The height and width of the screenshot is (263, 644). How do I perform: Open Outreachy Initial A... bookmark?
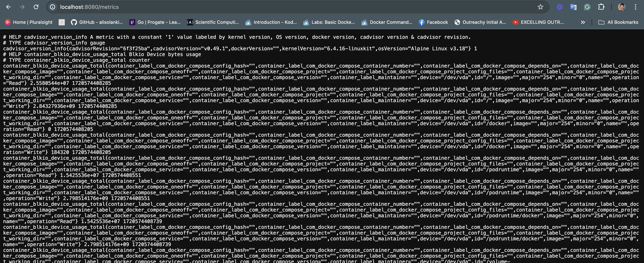(x=480, y=22)
